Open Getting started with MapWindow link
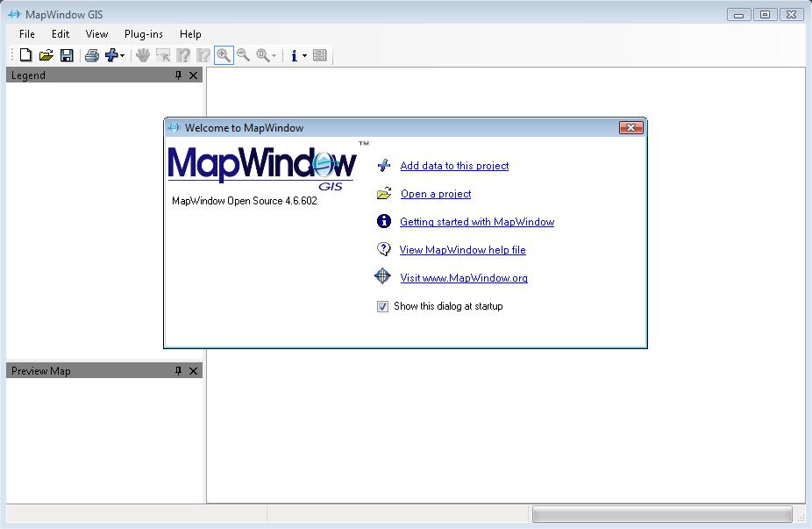812x529 pixels. 477,222
